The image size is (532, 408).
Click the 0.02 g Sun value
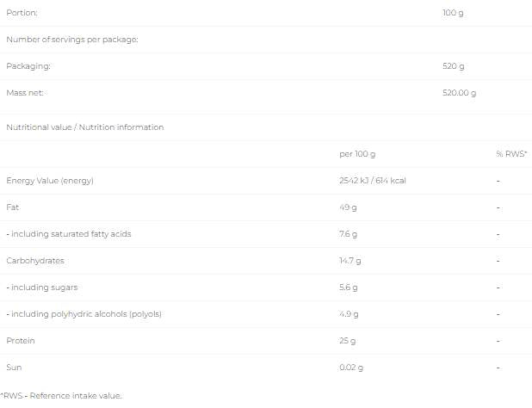pos(353,368)
